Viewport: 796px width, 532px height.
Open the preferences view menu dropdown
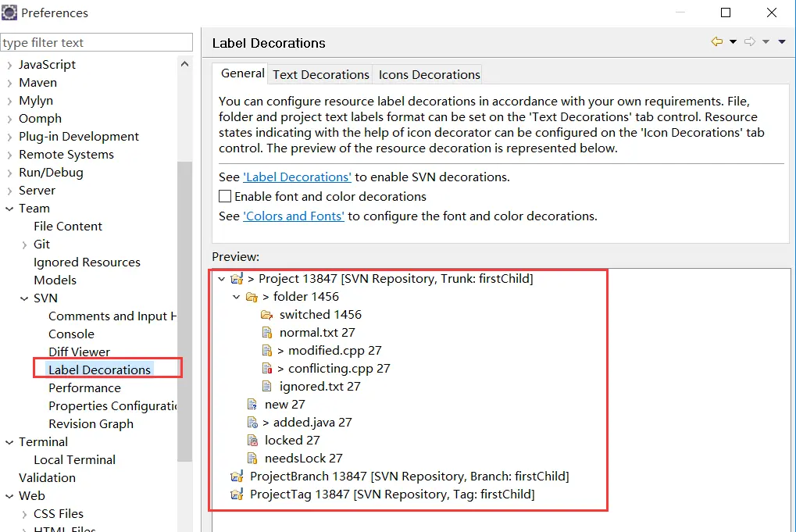pos(782,41)
